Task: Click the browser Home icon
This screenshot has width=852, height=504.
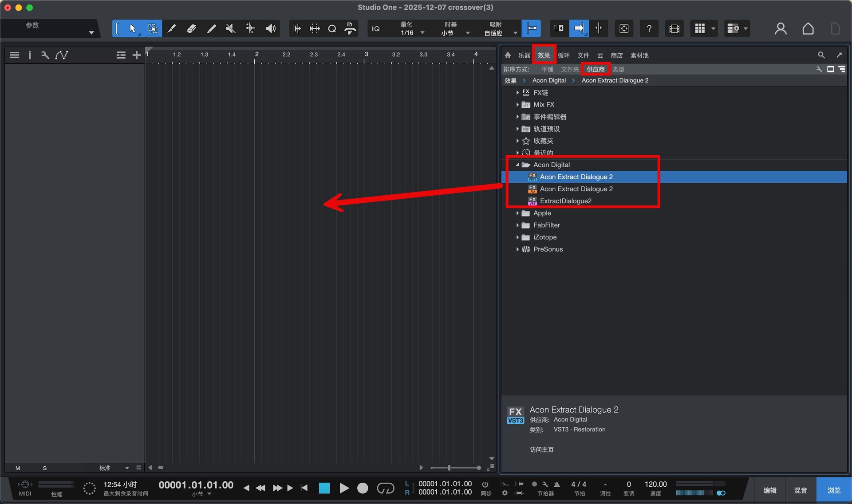Action: coord(508,55)
